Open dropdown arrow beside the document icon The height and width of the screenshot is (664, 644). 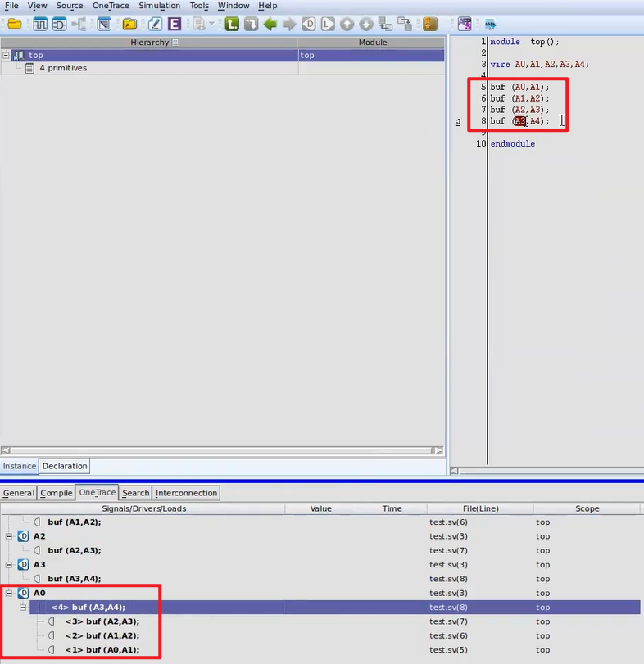point(212,24)
